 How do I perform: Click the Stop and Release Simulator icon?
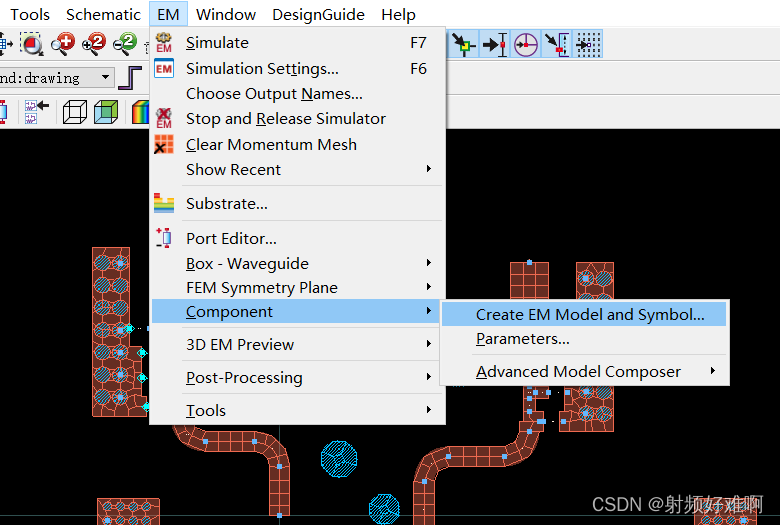(164, 118)
